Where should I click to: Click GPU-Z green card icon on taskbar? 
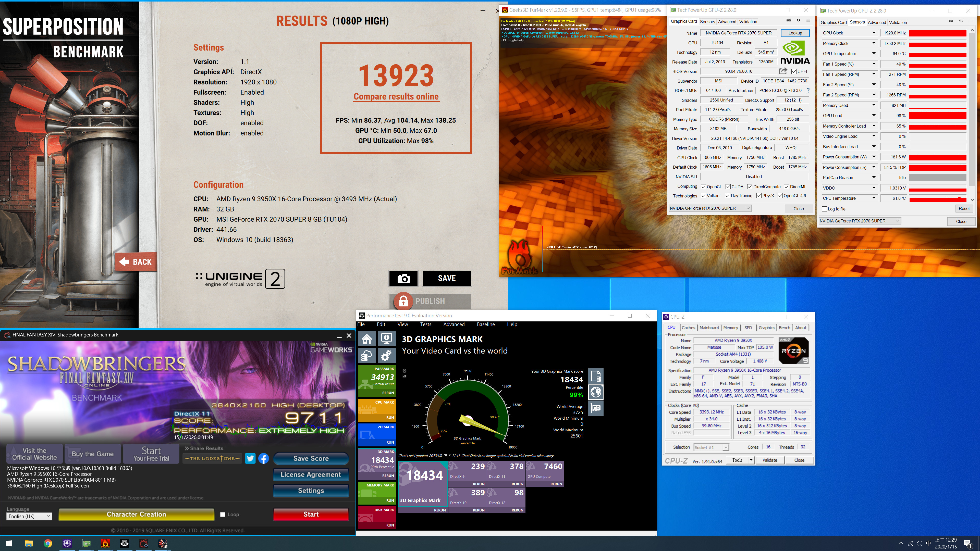(x=86, y=543)
